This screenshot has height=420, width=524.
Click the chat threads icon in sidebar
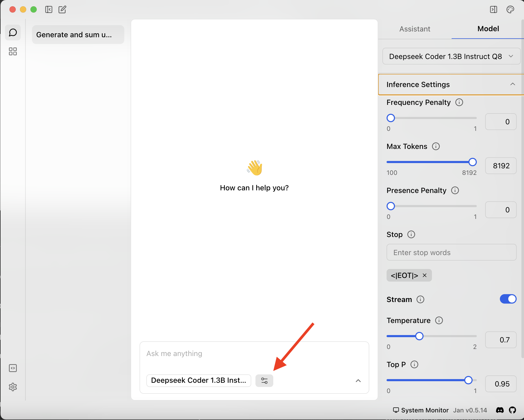pos(13,33)
